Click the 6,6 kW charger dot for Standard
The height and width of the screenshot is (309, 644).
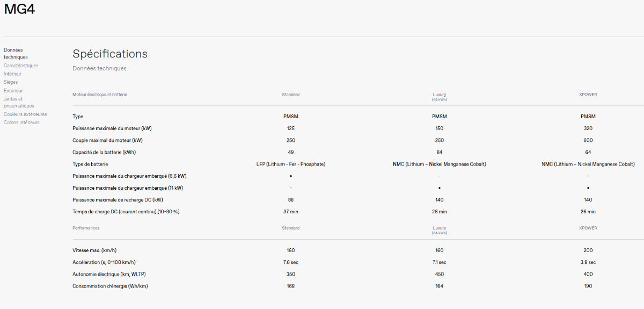pos(291,176)
